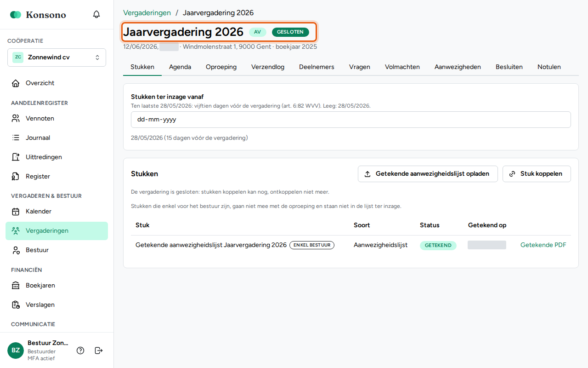Click the ZC coöperatie badge
The image size is (588, 368).
click(18, 57)
